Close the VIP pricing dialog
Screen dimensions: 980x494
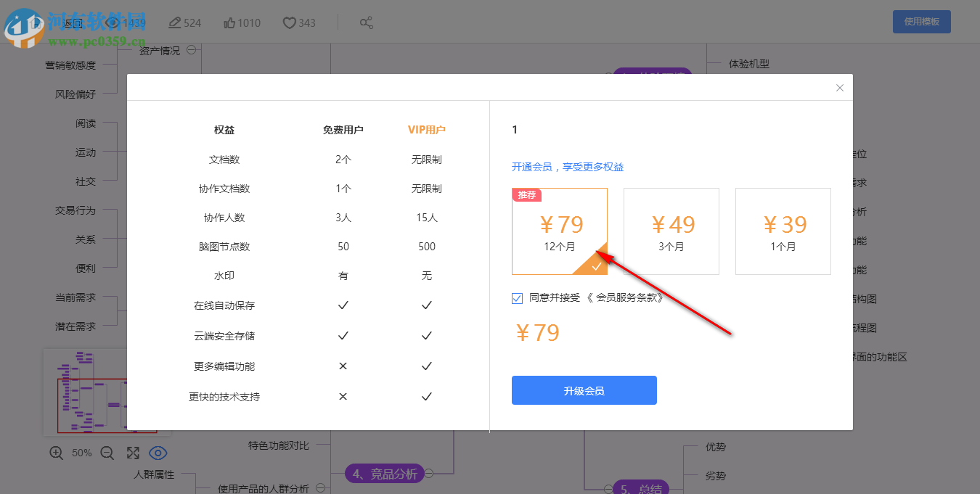(839, 87)
